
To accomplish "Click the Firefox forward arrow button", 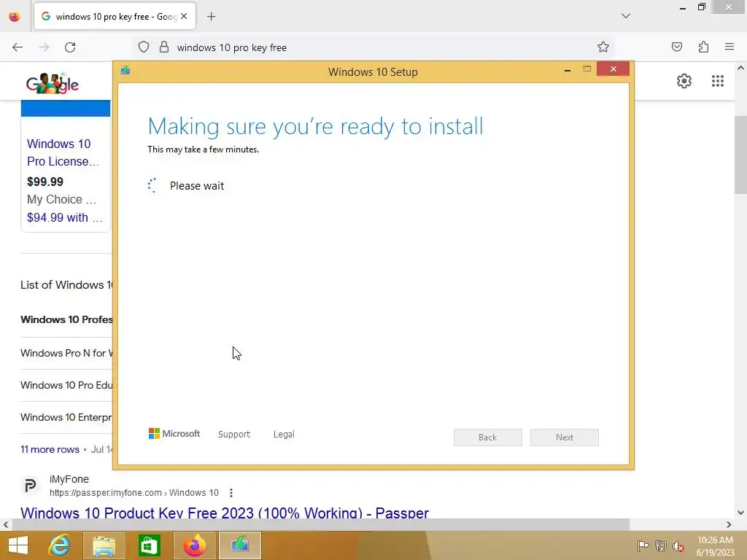I will pyautogui.click(x=44, y=47).
